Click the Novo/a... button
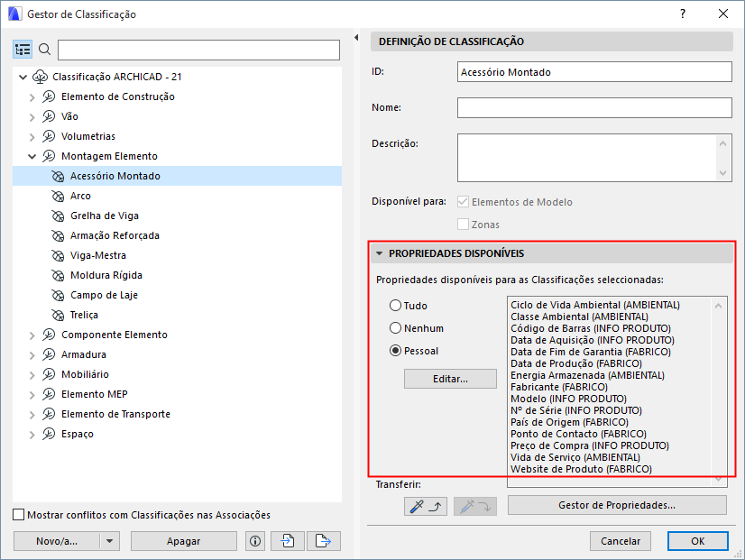The width and height of the screenshot is (745, 560). pyautogui.click(x=57, y=541)
